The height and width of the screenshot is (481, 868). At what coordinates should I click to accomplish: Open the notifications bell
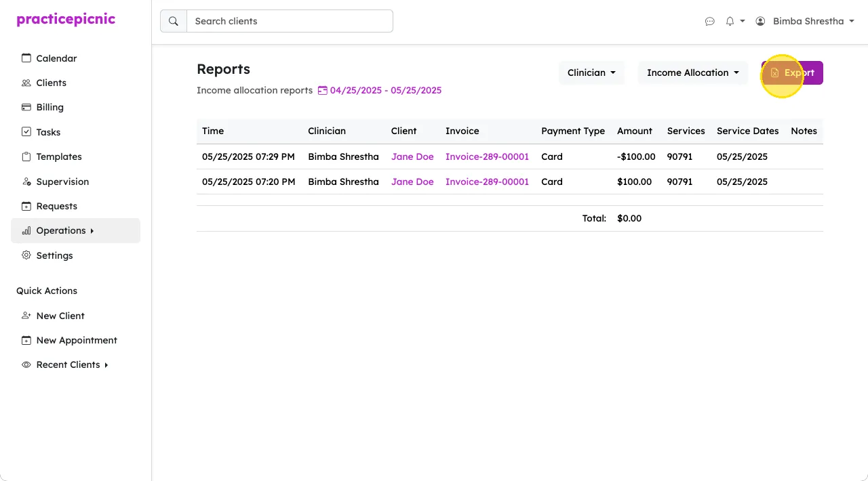[730, 21]
